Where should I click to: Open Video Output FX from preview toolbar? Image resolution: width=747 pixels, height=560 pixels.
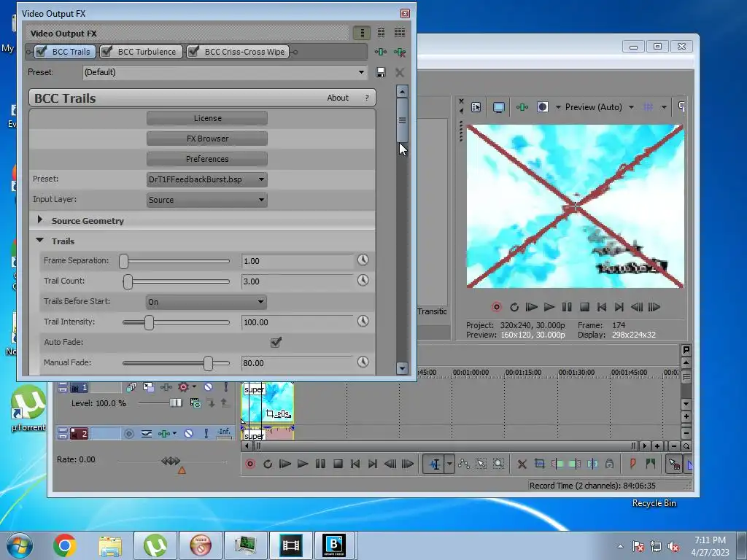pos(522,107)
